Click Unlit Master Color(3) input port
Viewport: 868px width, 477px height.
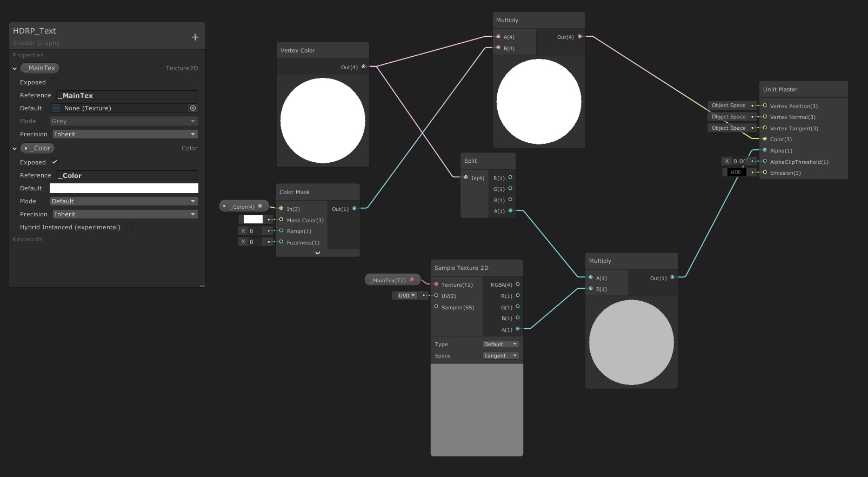click(x=765, y=139)
